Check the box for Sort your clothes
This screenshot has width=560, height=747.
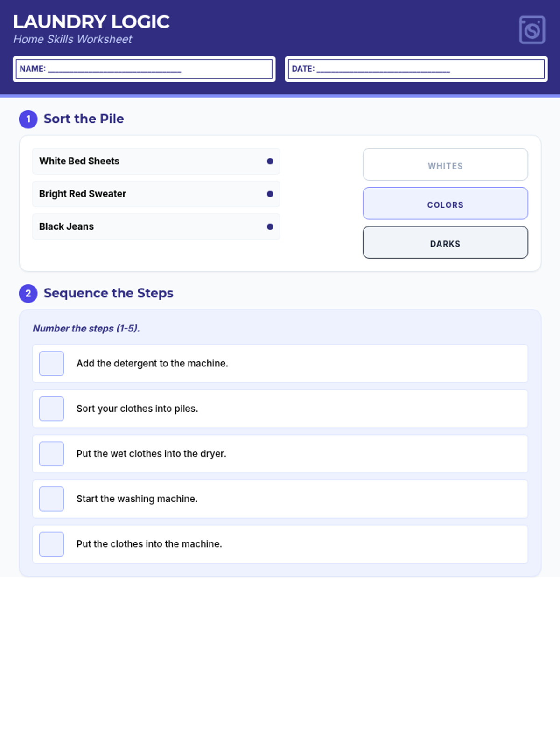pyautogui.click(x=51, y=409)
